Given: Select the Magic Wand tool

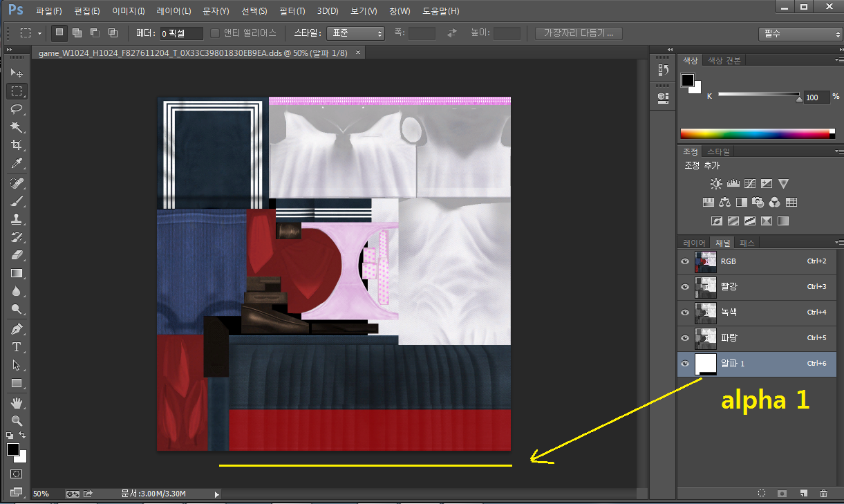Looking at the screenshot, I should pos(17,127).
